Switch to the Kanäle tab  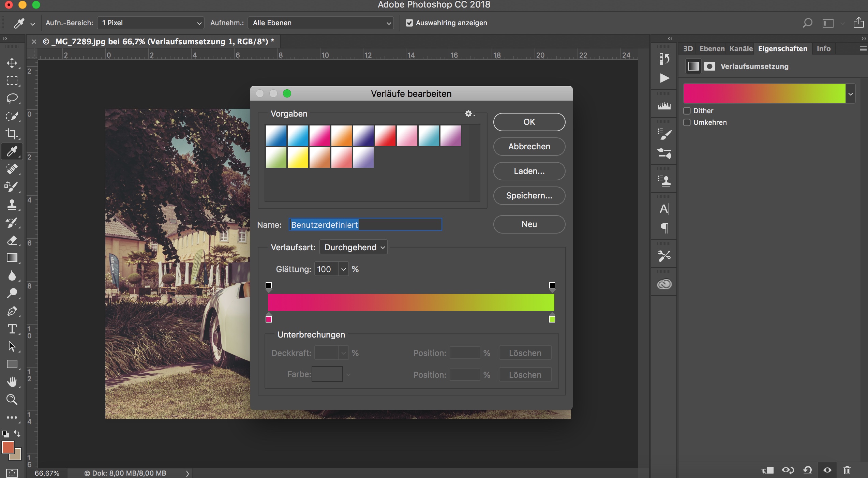[741, 49]
